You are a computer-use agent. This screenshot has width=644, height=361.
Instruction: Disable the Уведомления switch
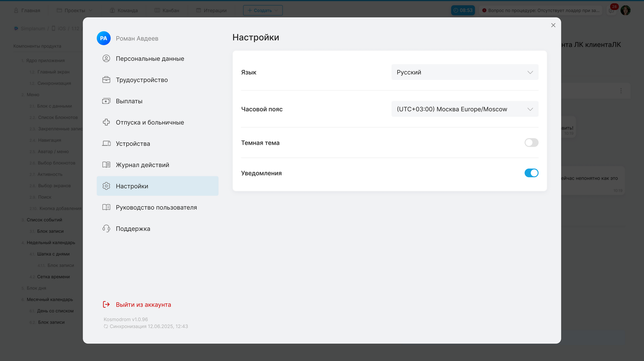click(531, 173)
